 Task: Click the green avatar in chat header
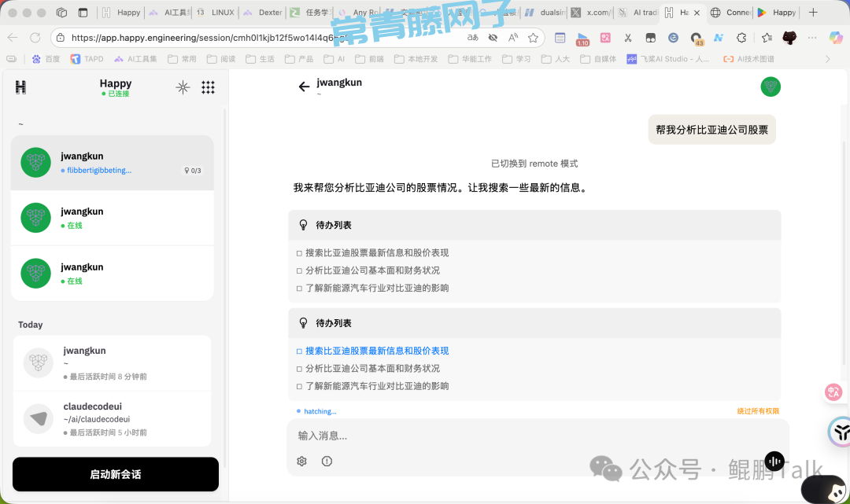coord(770,86)
